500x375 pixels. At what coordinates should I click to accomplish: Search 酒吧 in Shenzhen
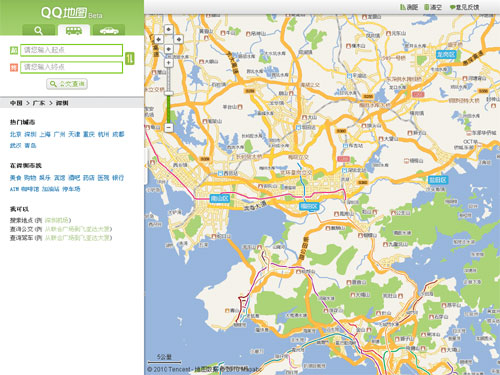coord(74,178)
